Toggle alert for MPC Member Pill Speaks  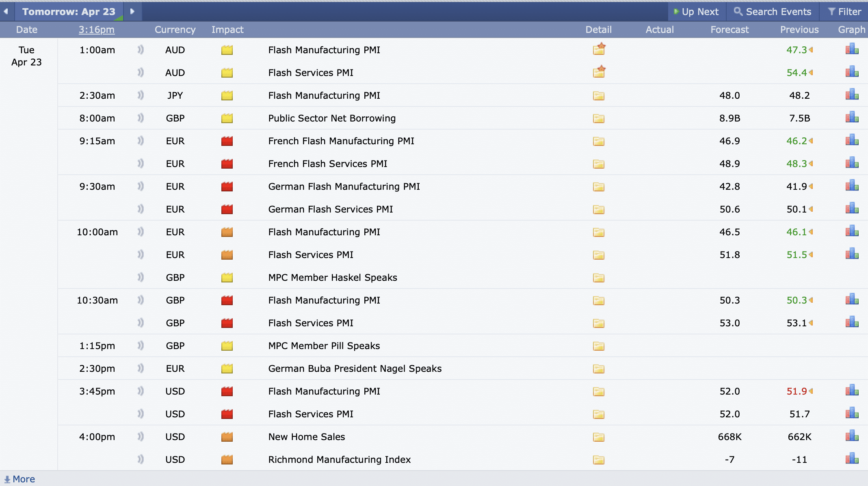[x=141, y=346]
